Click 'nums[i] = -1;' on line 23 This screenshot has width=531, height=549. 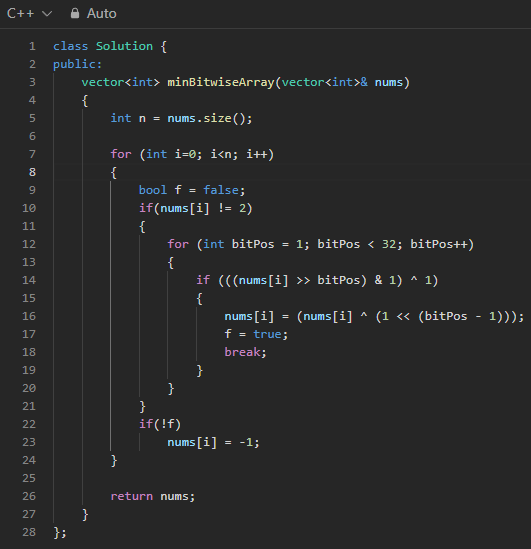point(214,442)
